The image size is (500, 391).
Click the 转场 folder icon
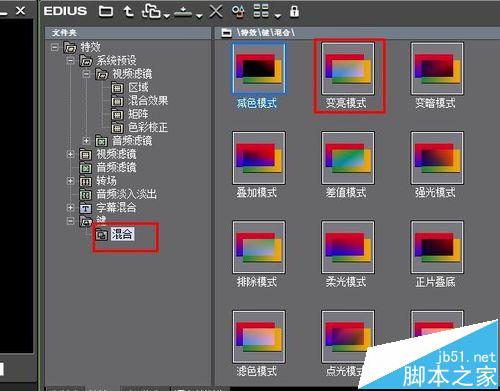click(x=86, y=182)
